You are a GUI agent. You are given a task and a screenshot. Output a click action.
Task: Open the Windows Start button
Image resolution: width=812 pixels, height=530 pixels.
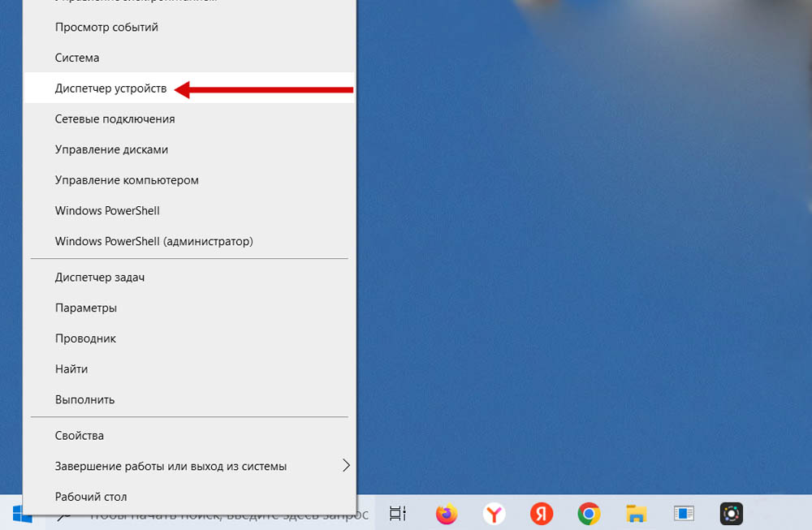[x=22, y=514]
